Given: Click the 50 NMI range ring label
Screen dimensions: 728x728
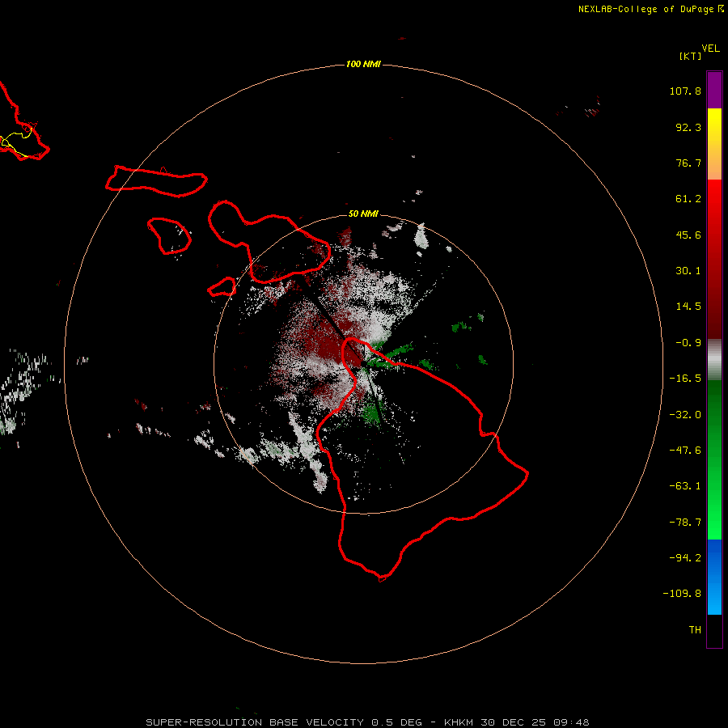Looking at the screenshot, I should [x=363, y=214].
